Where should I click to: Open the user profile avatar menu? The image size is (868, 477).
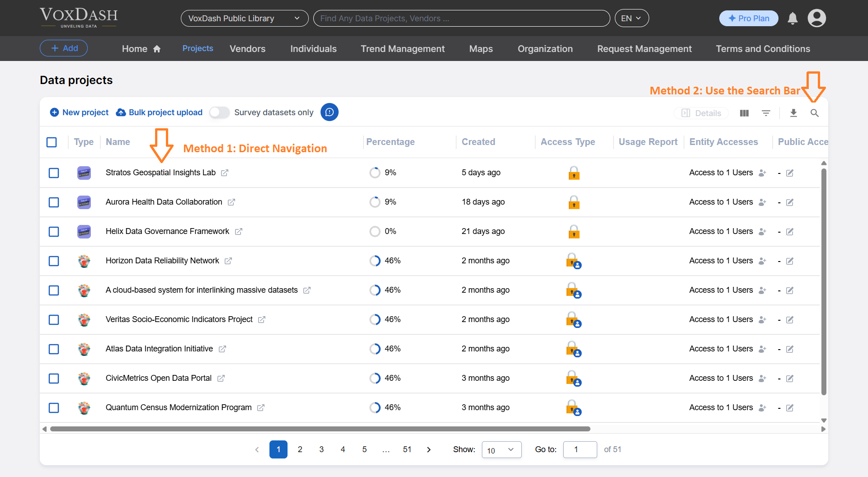pos(816,19)
